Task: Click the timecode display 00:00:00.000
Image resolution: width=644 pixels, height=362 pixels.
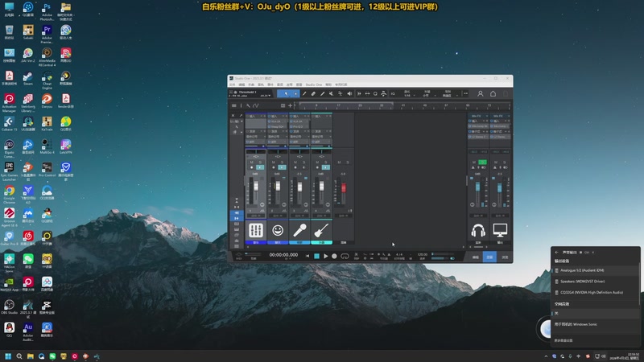Action: (283, 254)
